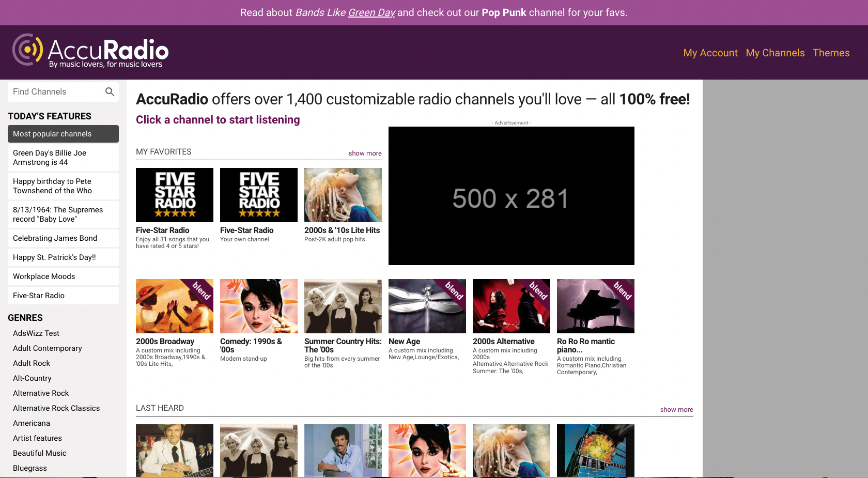Screen dimensions: 868x478
Task: Expand Last Heard with show more
Action: [x=676, y=410]
